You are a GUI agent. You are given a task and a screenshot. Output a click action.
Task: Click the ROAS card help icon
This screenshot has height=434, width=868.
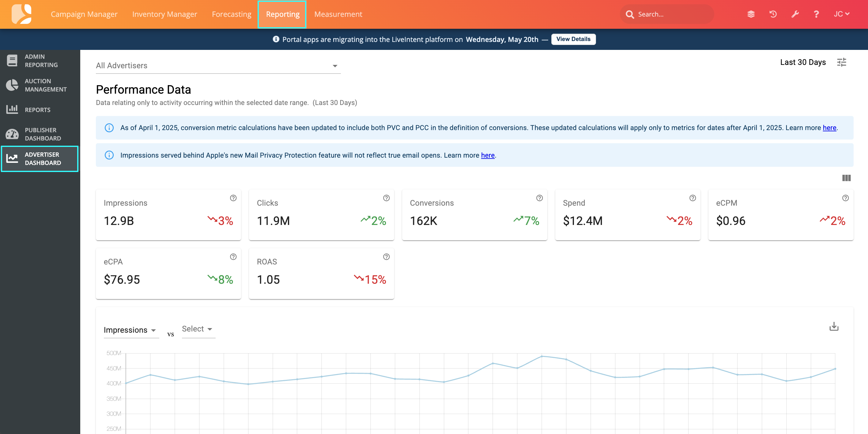387,257
